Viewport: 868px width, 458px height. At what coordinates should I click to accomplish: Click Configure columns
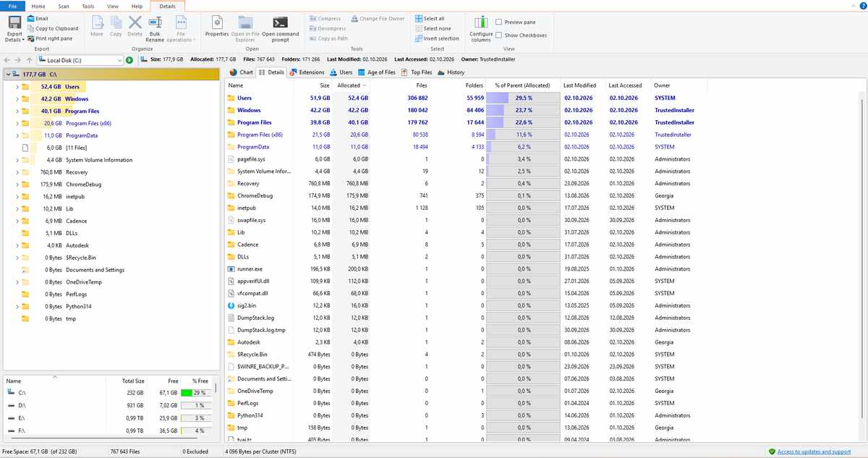481,28
